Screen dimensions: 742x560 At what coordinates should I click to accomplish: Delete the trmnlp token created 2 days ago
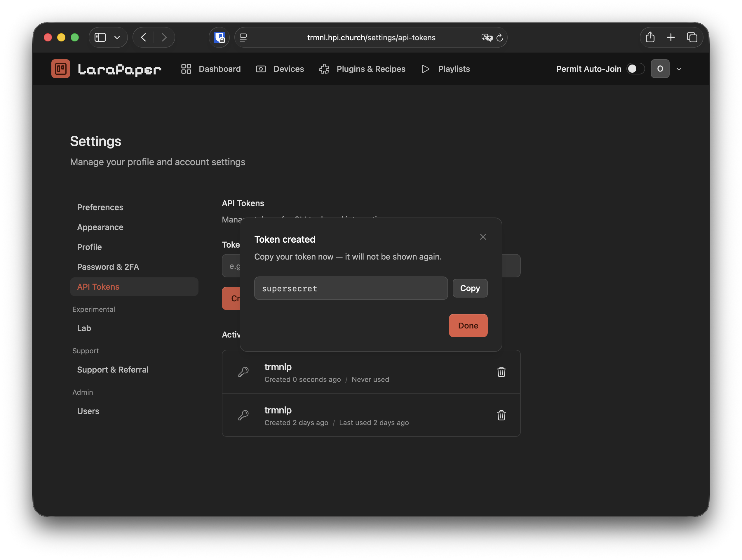coord(501,415)
